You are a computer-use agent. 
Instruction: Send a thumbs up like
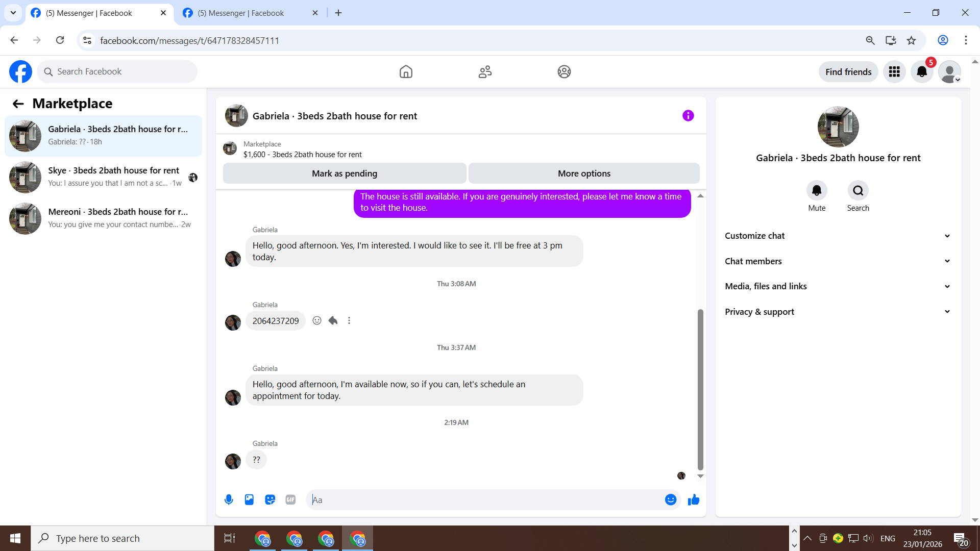[x=693, y=500]
